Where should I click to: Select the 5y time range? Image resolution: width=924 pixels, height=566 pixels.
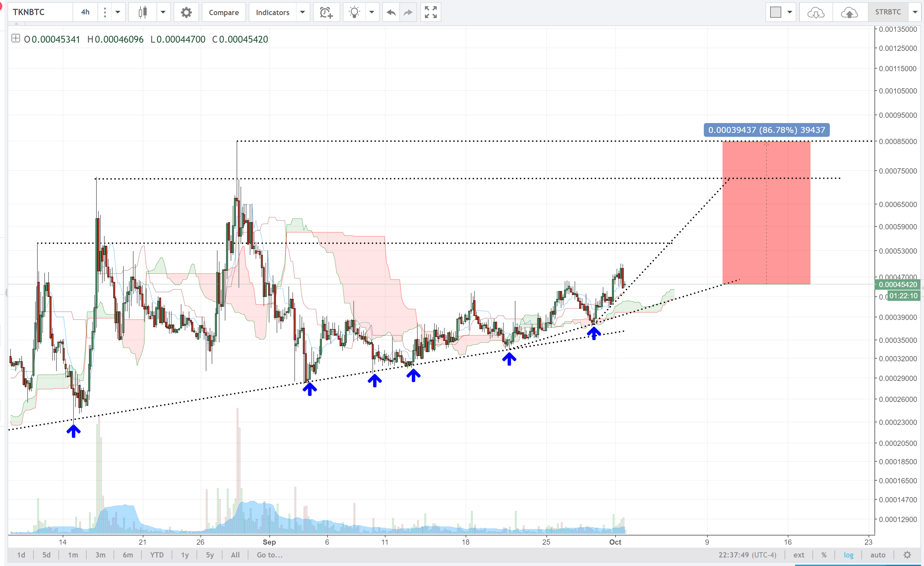(x=210, y=555)
